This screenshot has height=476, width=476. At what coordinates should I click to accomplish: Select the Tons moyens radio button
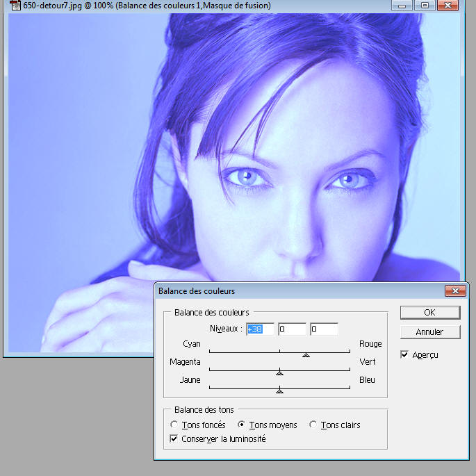241,425
